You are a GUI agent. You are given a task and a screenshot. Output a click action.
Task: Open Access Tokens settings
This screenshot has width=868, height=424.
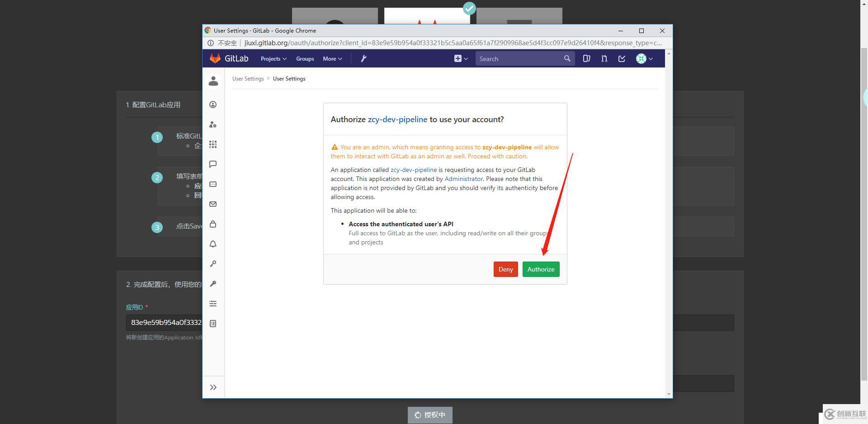213,184
